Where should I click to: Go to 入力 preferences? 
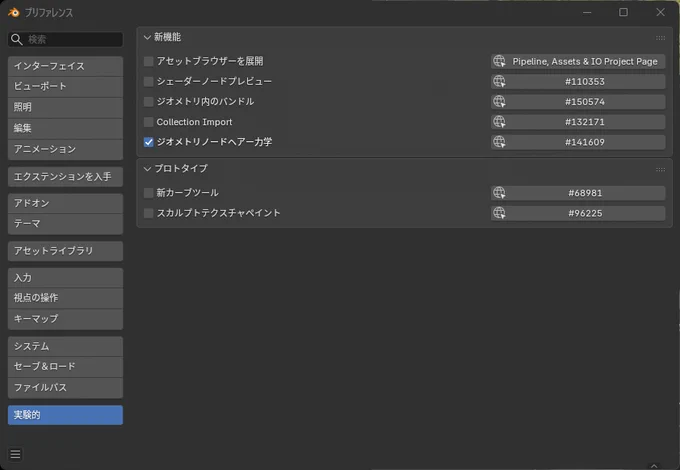[65, 277]
